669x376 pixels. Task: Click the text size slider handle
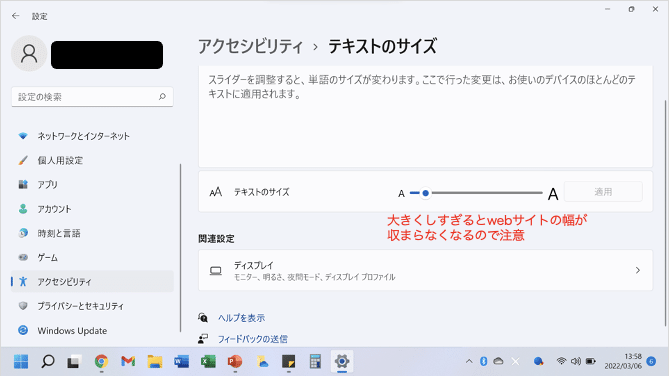click(x=425, y=193)
